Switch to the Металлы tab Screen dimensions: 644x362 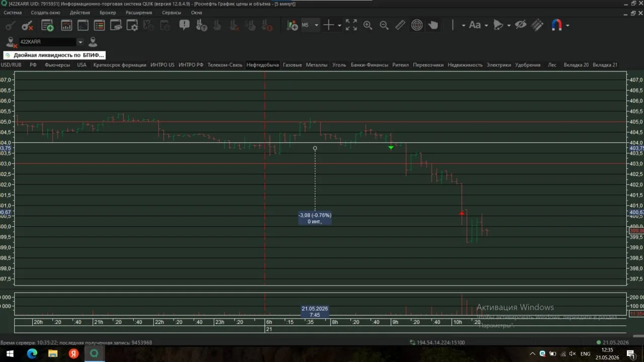317,65
